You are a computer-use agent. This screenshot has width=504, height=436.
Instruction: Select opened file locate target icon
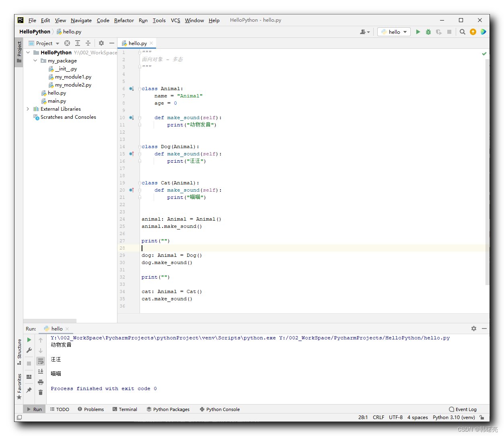[67, 43]
